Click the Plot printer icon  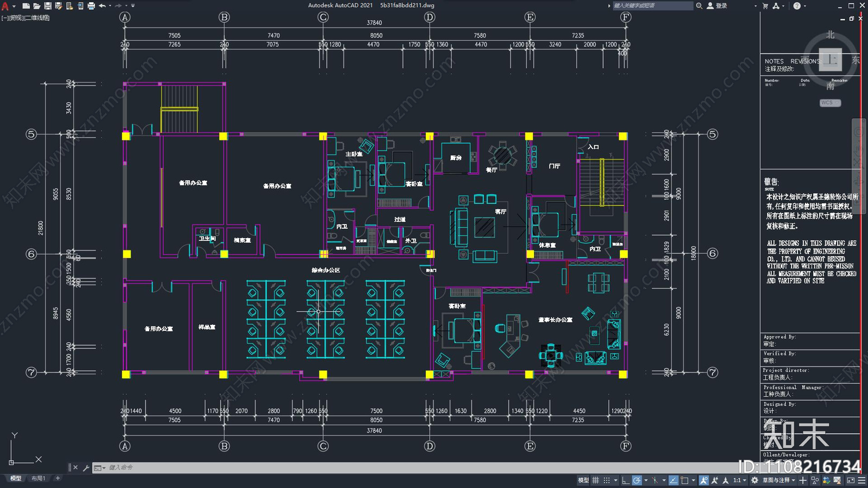[91, 6]
